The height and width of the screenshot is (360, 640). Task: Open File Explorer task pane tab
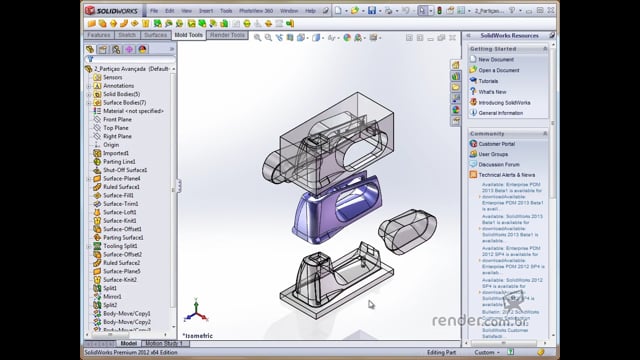[x=456, y=87]
